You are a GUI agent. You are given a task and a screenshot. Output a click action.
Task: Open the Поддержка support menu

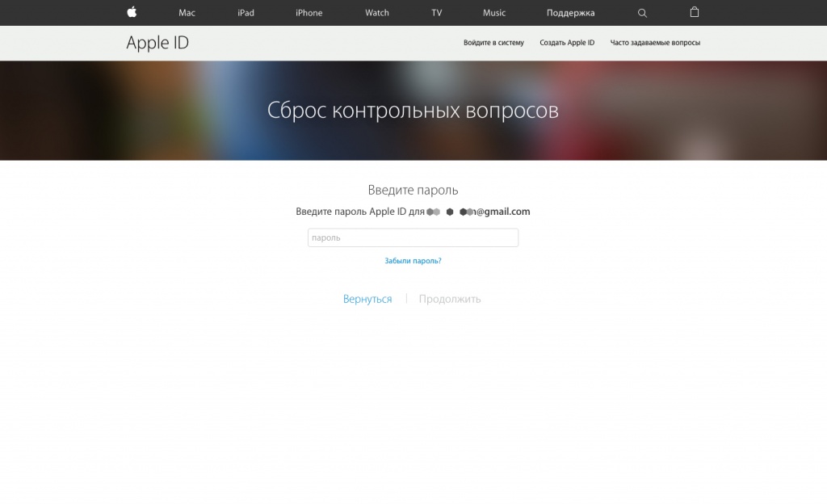pyautogui.click(x=571, y=13)
